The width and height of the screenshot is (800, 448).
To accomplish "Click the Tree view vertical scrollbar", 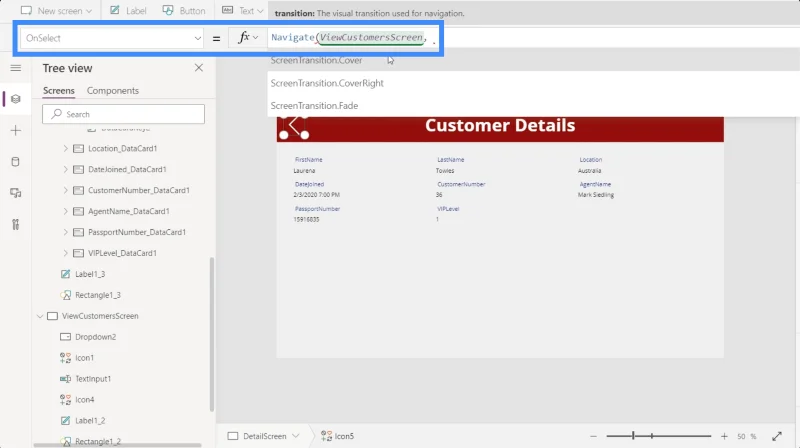I will pyautogui.click(x=212, y=334).
